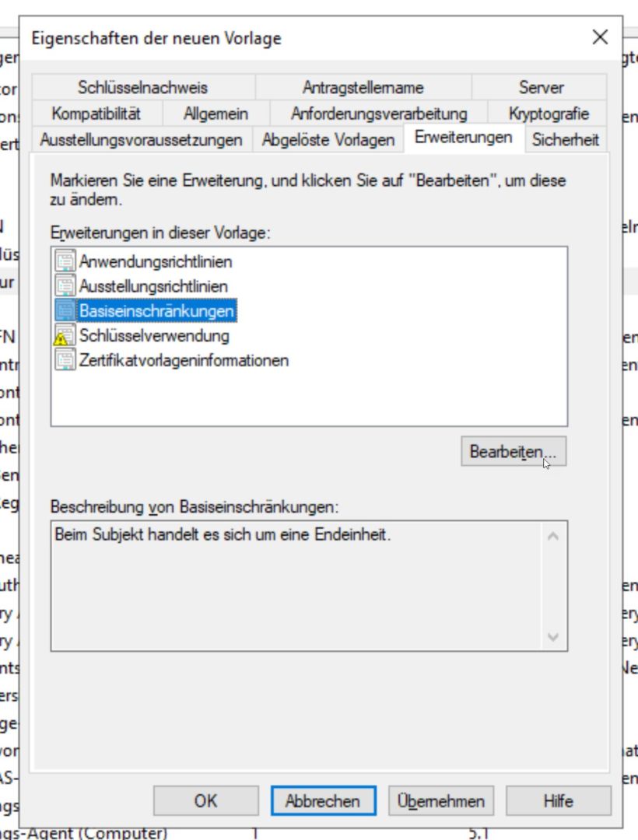Select Ausstellungsrichtlinien in the list

[x=154, y=286]
